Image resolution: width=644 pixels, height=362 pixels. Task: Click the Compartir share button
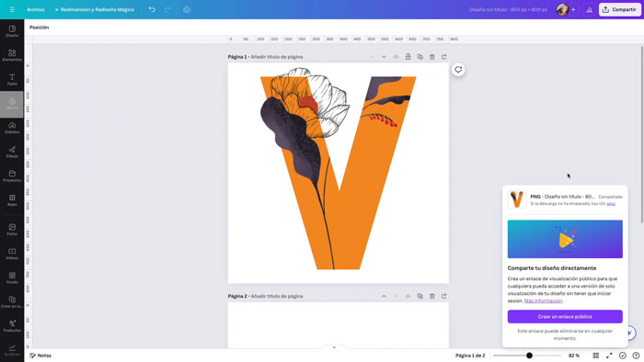[620, 9]
